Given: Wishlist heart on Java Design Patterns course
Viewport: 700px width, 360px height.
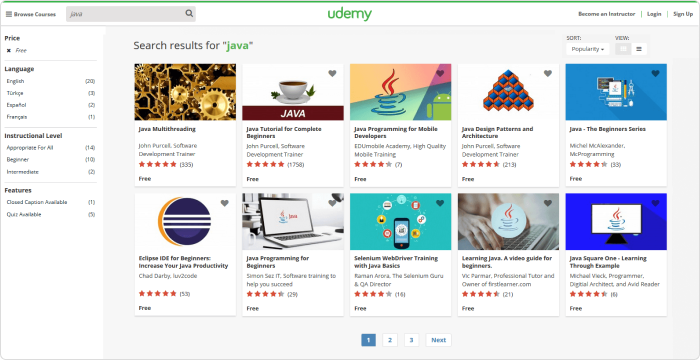Looking at the screenshot, I should 548,74.
